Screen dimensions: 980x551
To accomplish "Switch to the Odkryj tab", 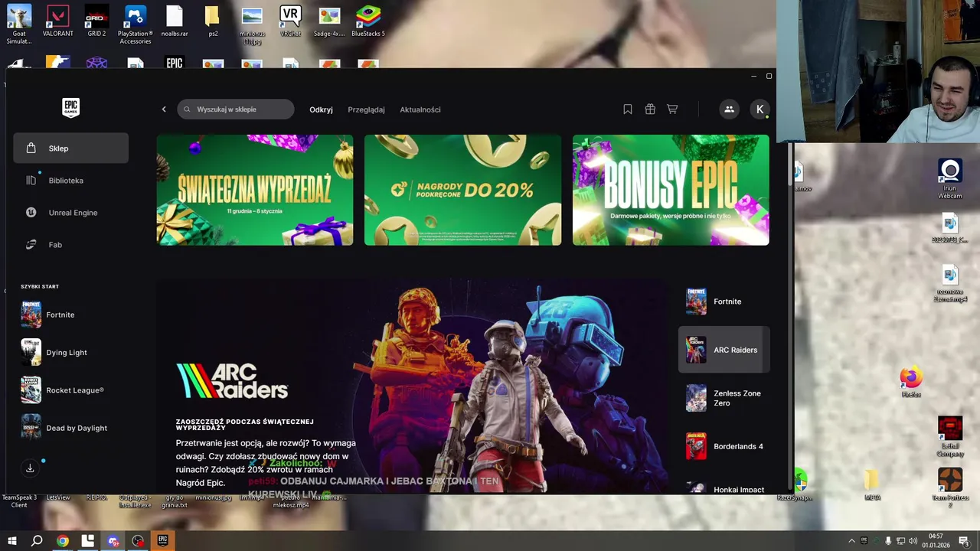I will pyautogui.click(x=321, y=109).
